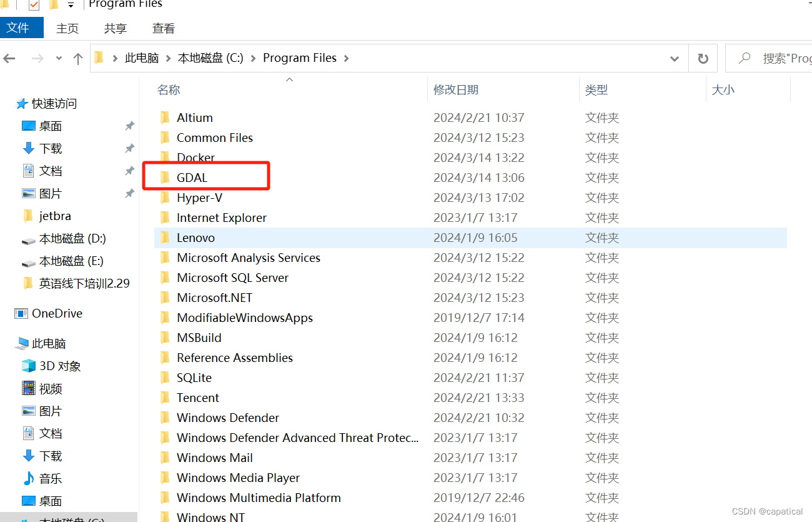Open pinned 下载 under 快速访问
The image size is (812, 522).
[x=51, y=149]
